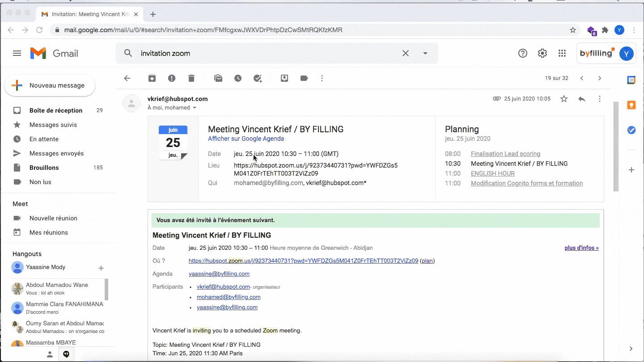Viewport: 644px width, 362px height.
Task: Open a new browser tab
Action: click(x=153, y=14)
